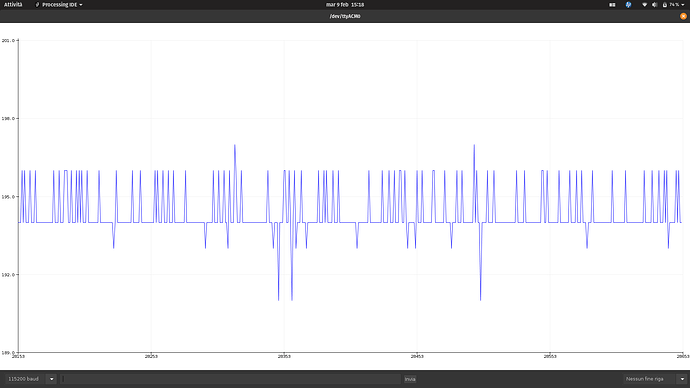Image resolution: width=690 pixels, height=388 pixels.
Task: Click the 198.0 y-axis label
Action: [8, 118]
